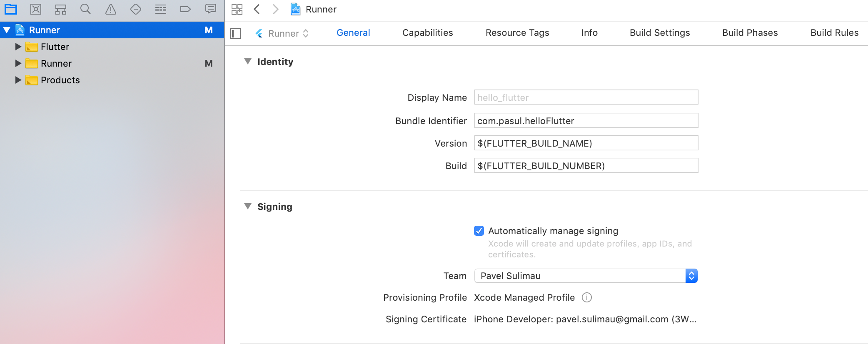Select the Runner folder row
Viewport: 868px width, 344px height.
click(x=112, y=63)
